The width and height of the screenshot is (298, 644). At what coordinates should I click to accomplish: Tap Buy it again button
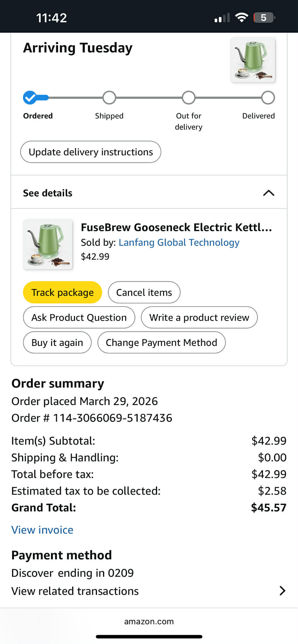(57, 342)
